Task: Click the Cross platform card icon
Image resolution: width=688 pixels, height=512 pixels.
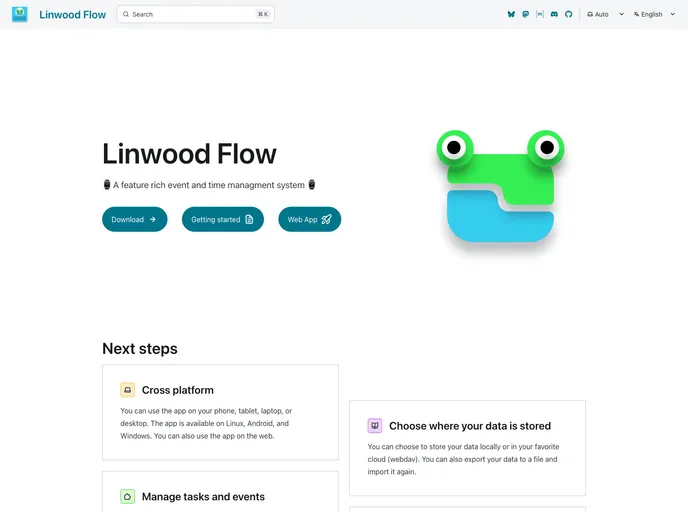Action: click(128, 390)
